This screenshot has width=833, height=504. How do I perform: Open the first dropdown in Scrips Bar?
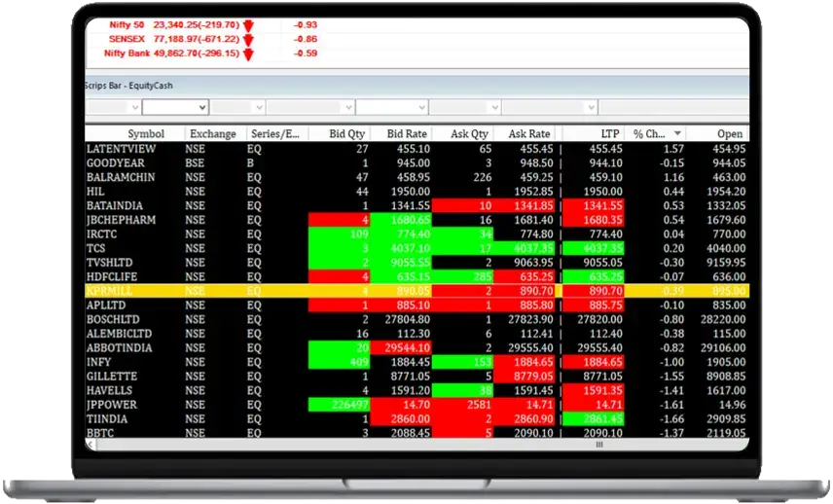(113, 108)
